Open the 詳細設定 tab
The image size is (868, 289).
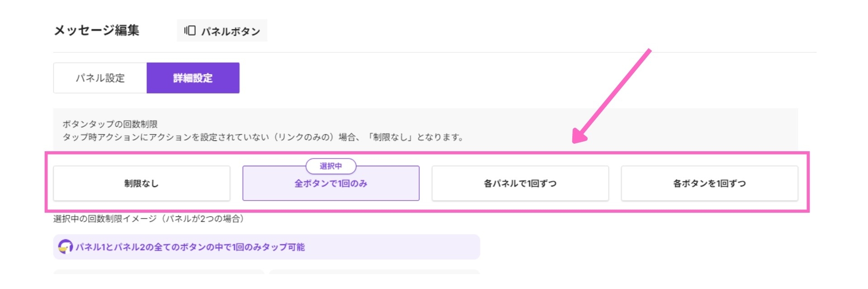pos(193,78)
